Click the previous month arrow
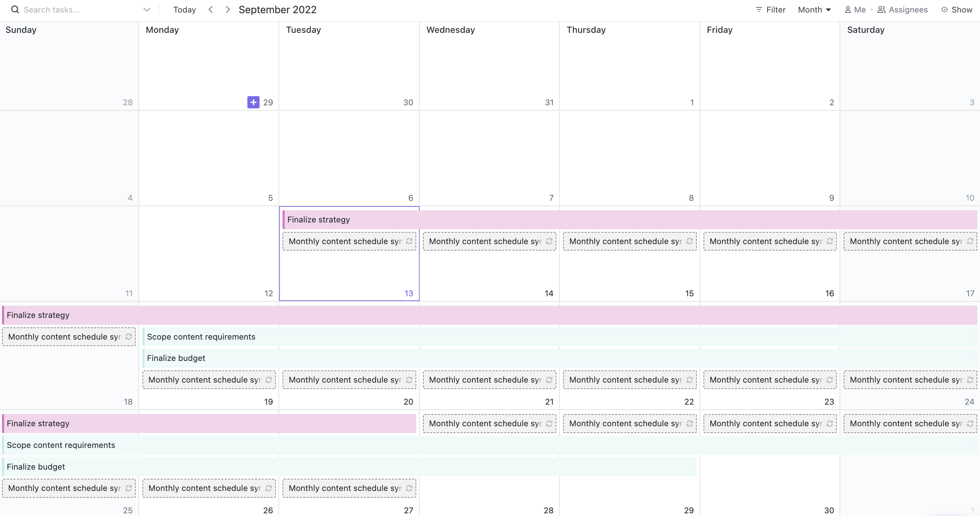980x516 pixels. coord(210,9)
